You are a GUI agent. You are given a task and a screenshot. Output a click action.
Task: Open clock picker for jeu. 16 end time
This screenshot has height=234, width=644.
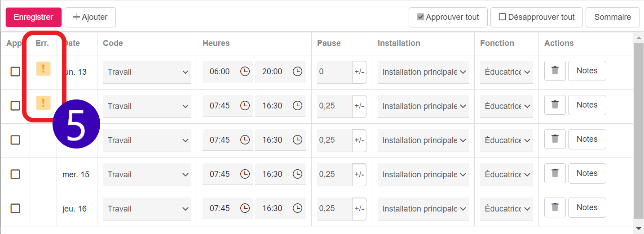pos(297,208)
